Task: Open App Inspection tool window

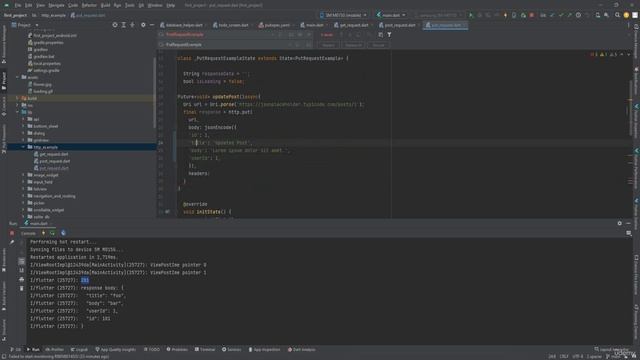Action: tap(264, 349)
